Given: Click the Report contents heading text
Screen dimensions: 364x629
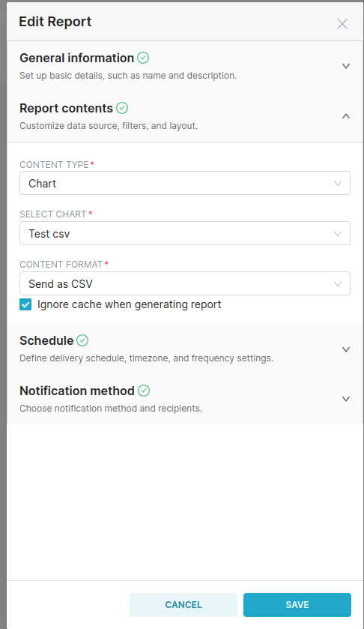Looking at the screenshot, I should tap(66, 108).
